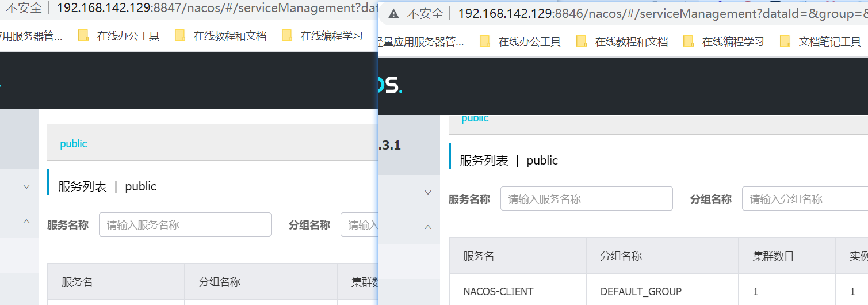Click 服务列表 | public heading in 8847 window
Screen dimensions: 868x305
point(107,186)
